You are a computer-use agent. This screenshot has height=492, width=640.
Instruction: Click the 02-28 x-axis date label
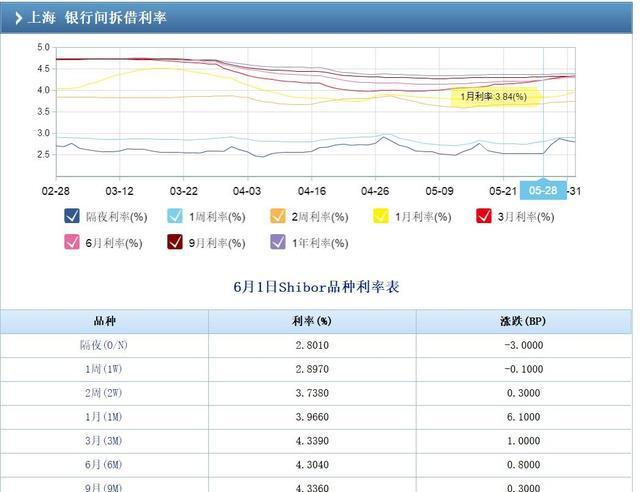click(56, 191)
